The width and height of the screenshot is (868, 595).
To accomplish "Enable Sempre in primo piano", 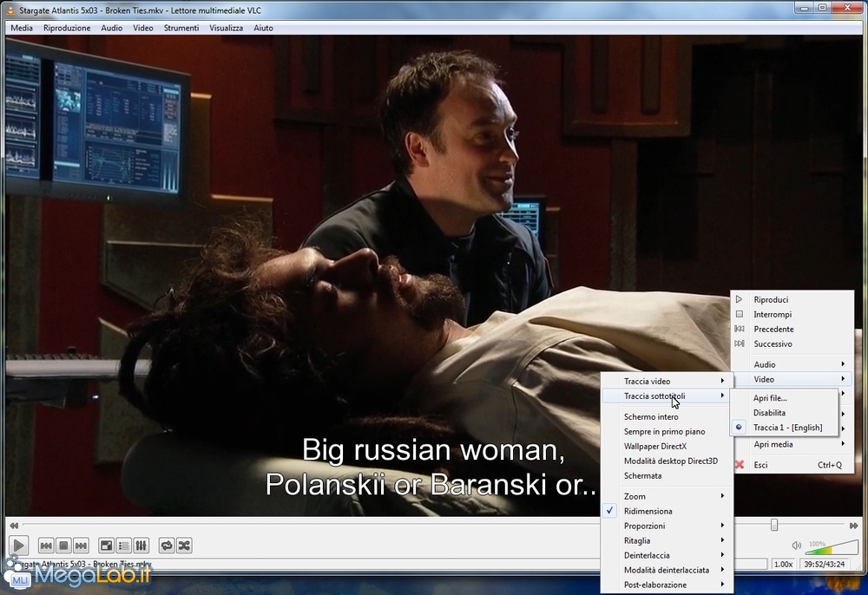I will coord(667,432).
